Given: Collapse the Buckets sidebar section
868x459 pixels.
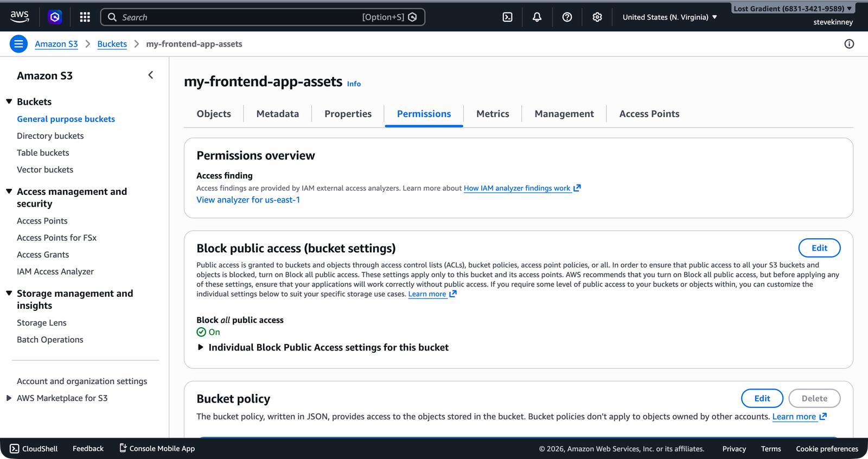Looking at the screenshot, I should [x=9, y=101].
